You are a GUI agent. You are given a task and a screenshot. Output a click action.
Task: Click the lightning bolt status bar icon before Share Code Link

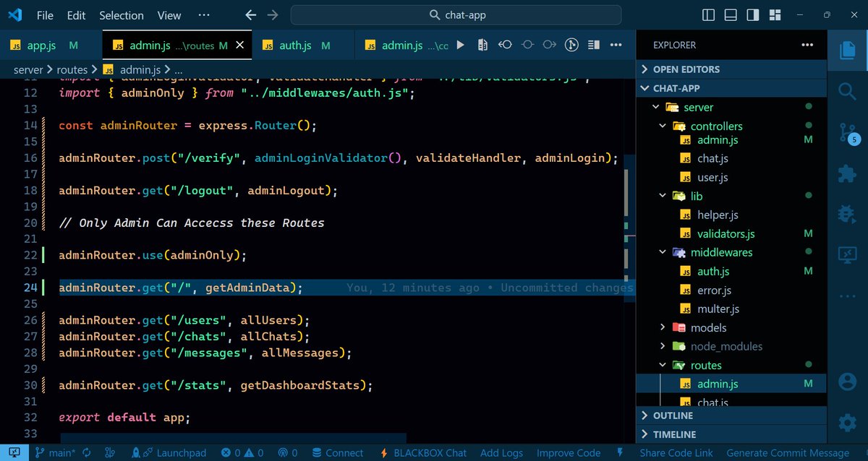(x=620, y=452)
